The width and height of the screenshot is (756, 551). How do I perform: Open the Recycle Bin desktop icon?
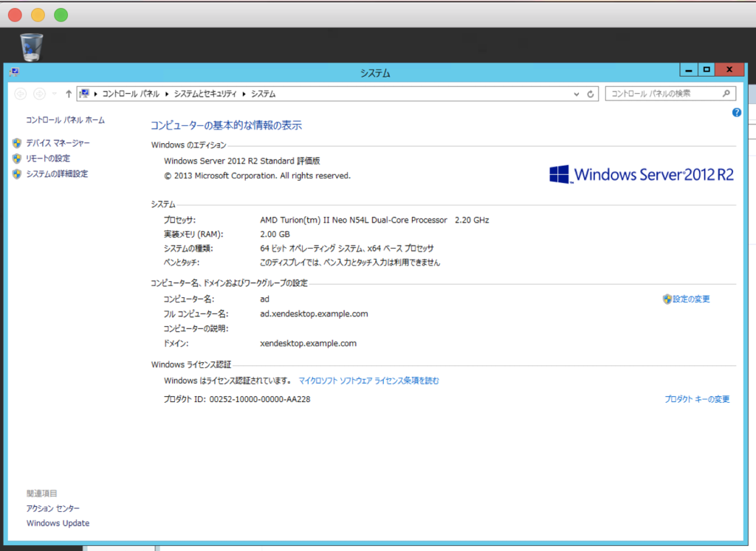(31, 46)
